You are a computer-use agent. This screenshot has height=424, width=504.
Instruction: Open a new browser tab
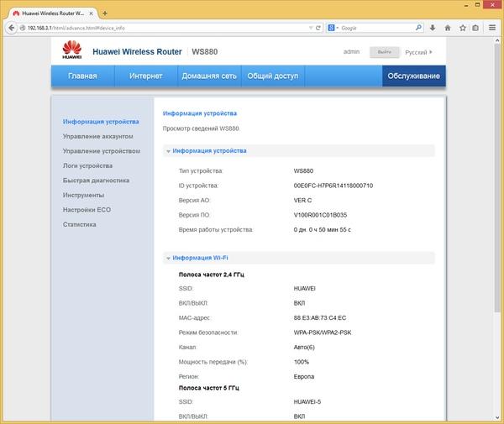(104, 13)
